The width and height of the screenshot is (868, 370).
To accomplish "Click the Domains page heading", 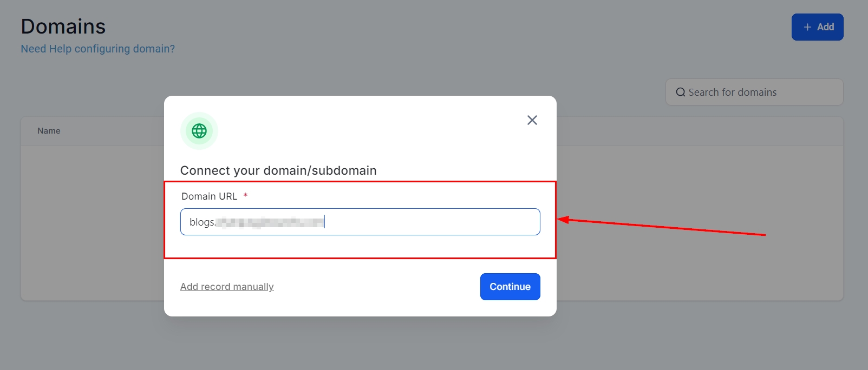I will pyautogui.click(x=63, y=27).
